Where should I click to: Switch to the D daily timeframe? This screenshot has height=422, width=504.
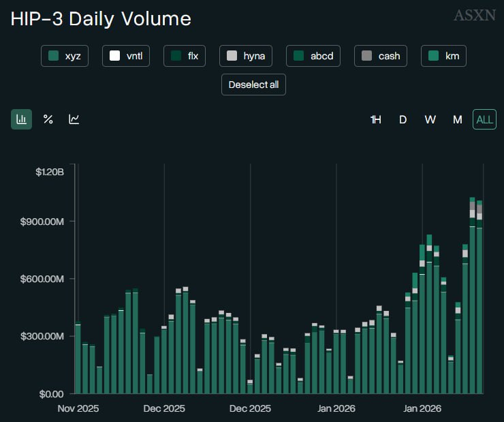coord(403,119)
